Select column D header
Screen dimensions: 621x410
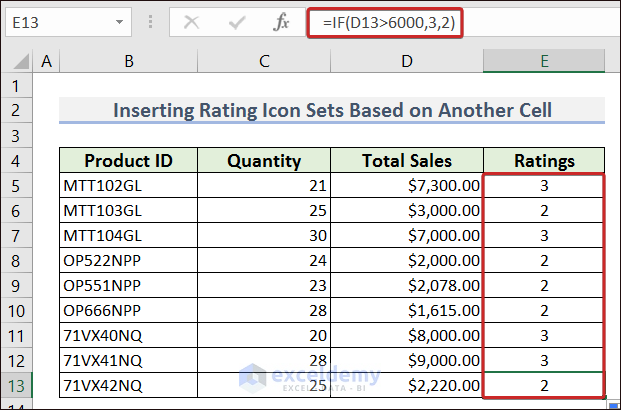(x=407, y=62)
